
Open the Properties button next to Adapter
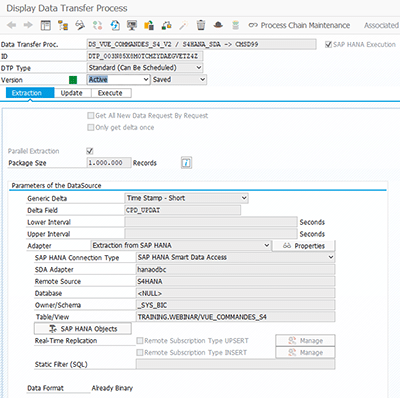pos(304,246)
